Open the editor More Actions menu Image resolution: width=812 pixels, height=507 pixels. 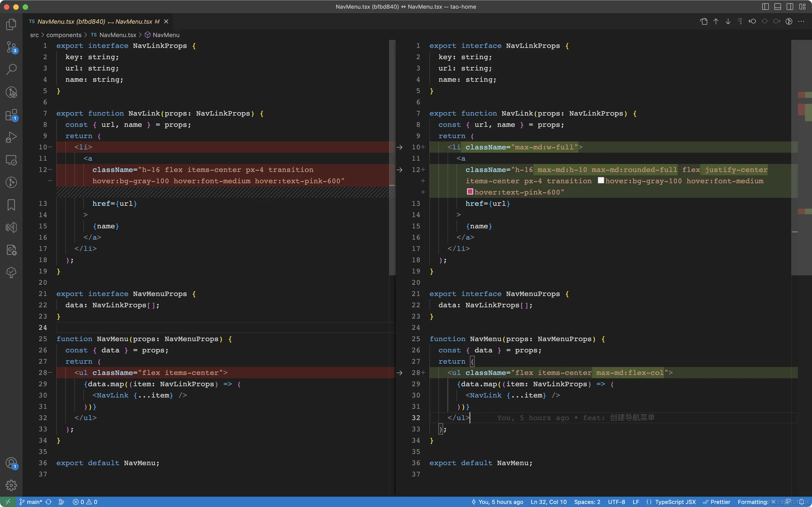[801, 21]
